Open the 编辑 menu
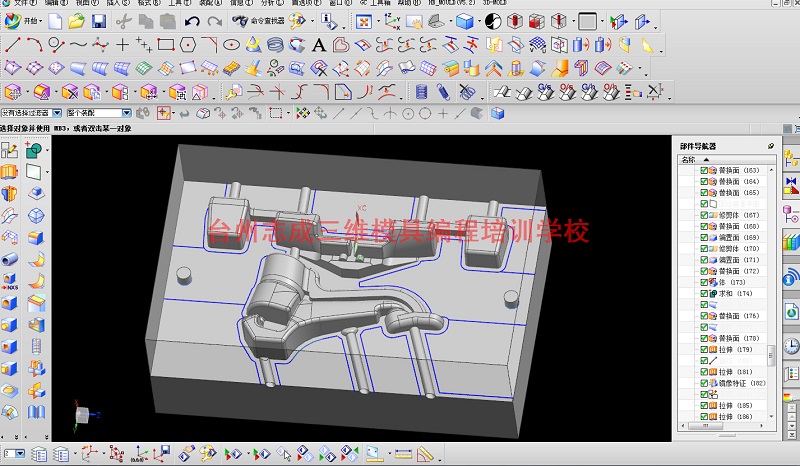 click(x=55, y=3)
